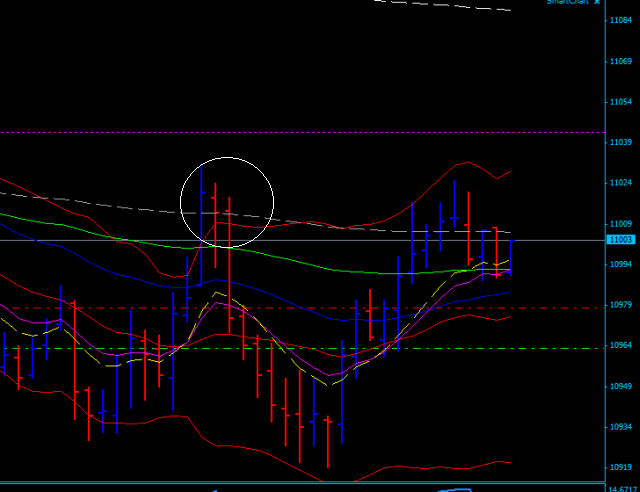Click the 11054 price axis label
Viewport: 640px width, 492px height.
(x=620, y=102)
